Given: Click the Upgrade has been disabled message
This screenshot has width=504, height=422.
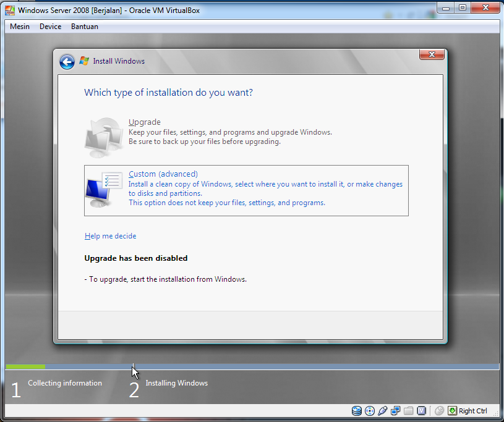Looking at the screenshot, I should tap(135, 258).
